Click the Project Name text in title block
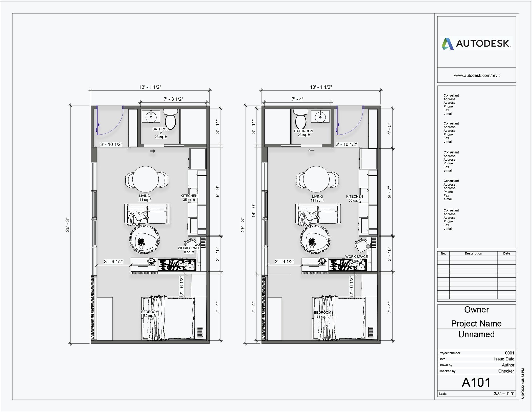Screen dimensions: 532x412 (x=476, y=323)
